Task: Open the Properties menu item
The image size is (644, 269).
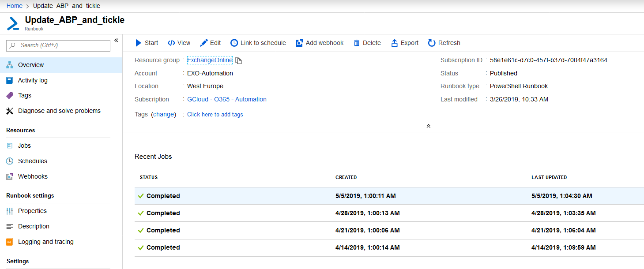Action: (61, 211)
